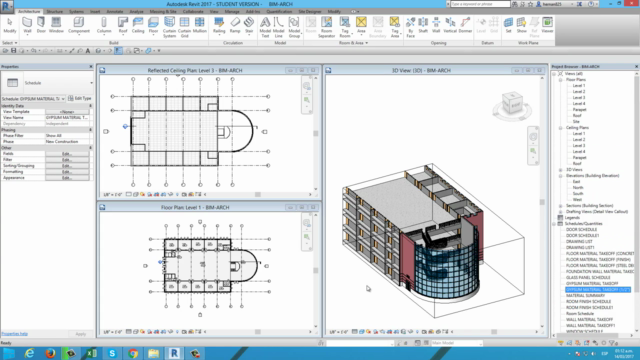Click the Save icon in quick access toolbar
The width and height of the screenshot is (640, 360).
click(x=13, y=51)
